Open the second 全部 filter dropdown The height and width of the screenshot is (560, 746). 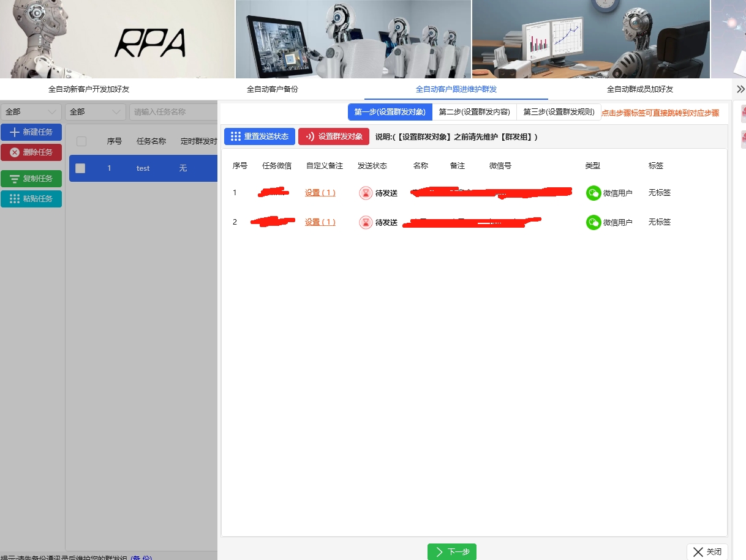point(95,112)
